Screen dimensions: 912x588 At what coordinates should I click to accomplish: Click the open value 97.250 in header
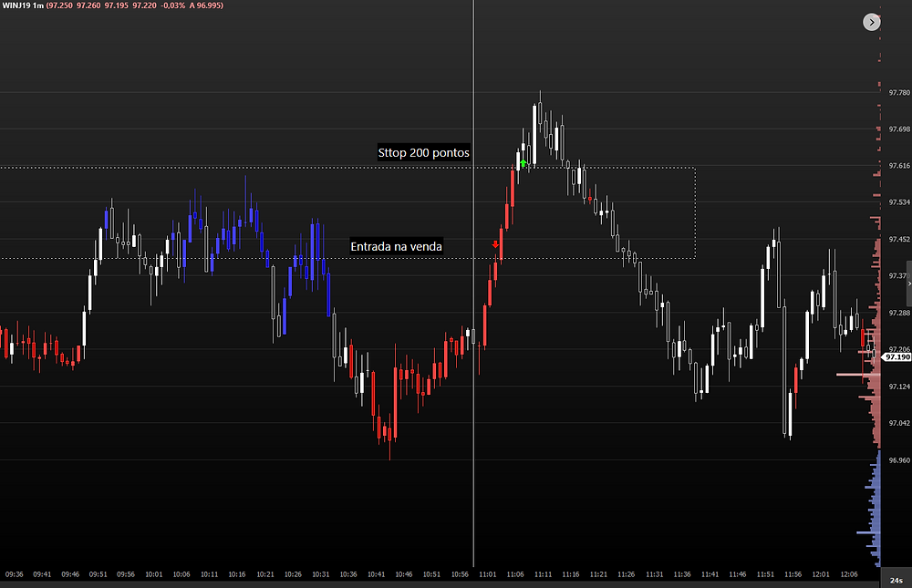pos(60,5)
